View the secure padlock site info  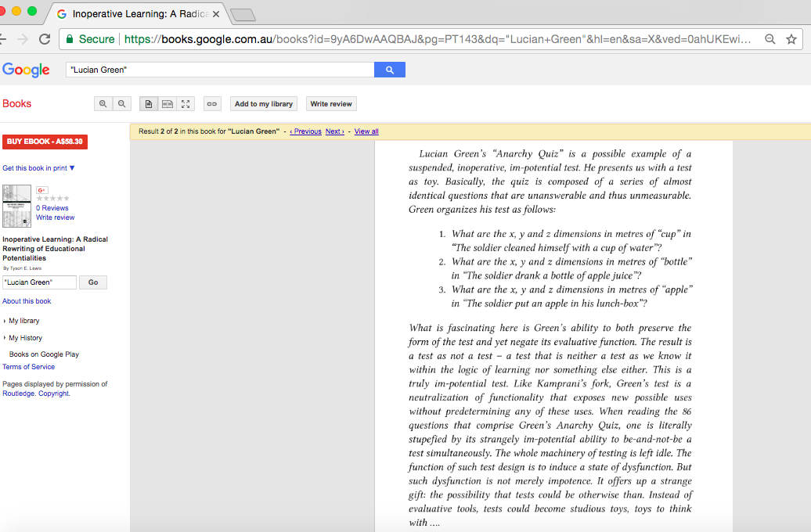click(x=70, y=39)
